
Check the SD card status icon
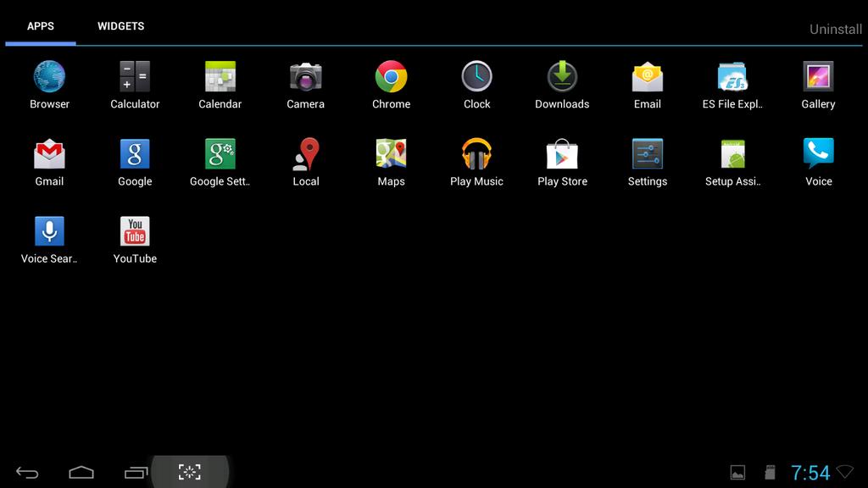point(770,472)
